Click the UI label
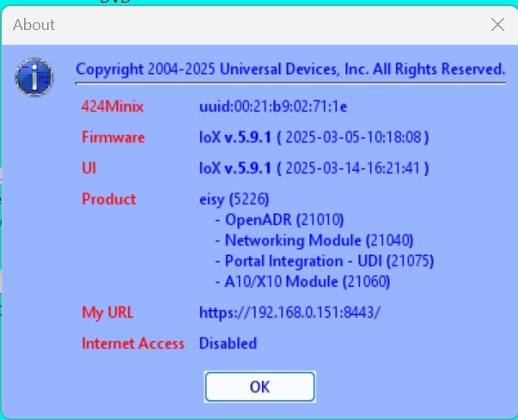518x420 pixels. point(88,168)
